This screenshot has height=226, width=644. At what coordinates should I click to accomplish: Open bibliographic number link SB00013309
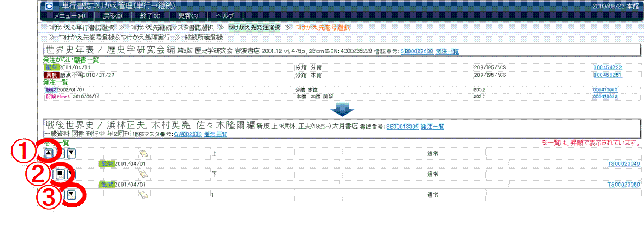[402, 127]
